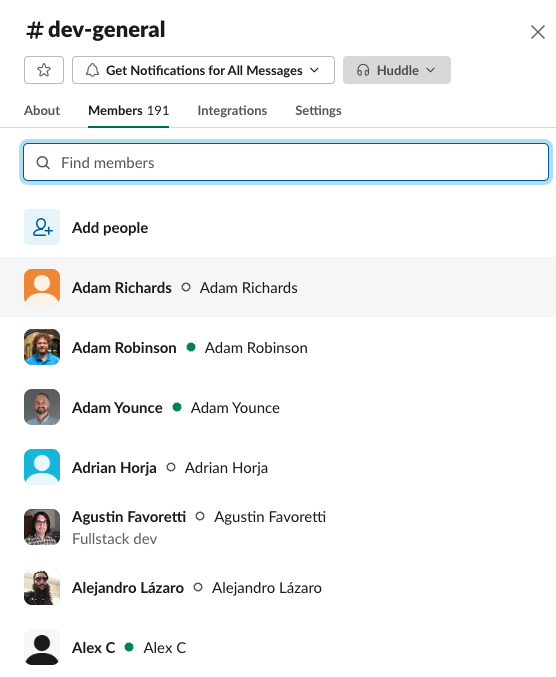This screenshot has height=677, width=556.
Task: Click the Add people icon
Action: [x=42, y=227]
